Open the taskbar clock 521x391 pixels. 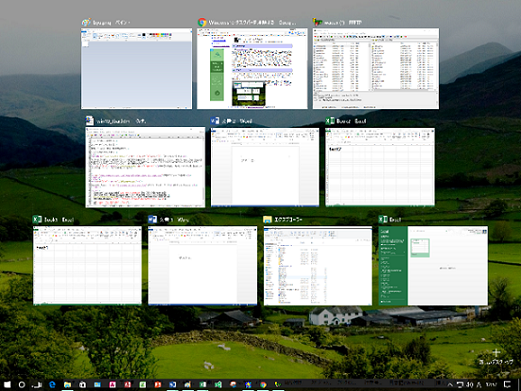click(491, 384)
